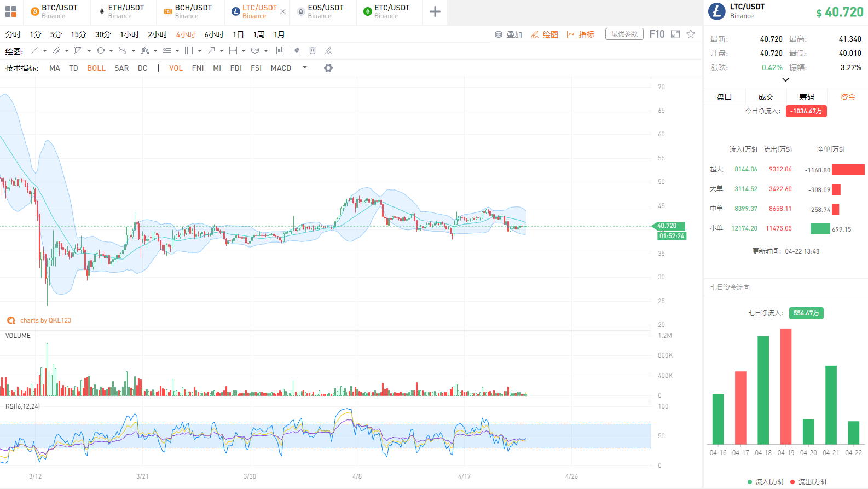Select the arrow drawing tool

pos(211,50)
